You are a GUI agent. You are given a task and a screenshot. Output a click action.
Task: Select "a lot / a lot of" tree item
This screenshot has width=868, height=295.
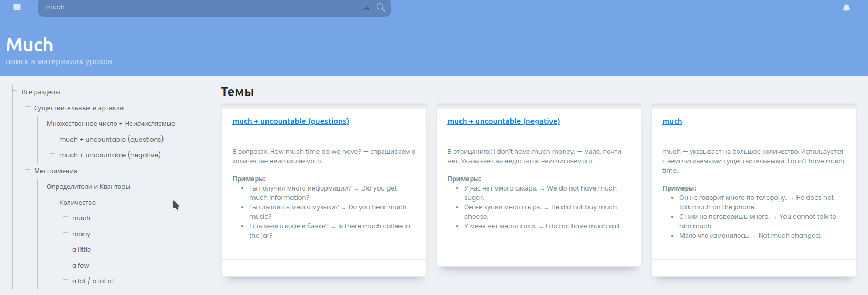(x=93, y=281)
